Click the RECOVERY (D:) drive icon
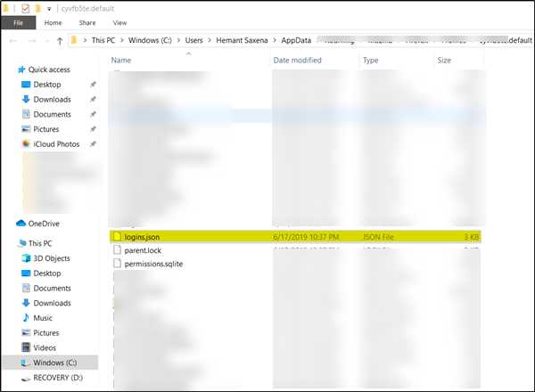Image resolution: width=535 pixels, height=392 pixels. click(x=26, y=379)
